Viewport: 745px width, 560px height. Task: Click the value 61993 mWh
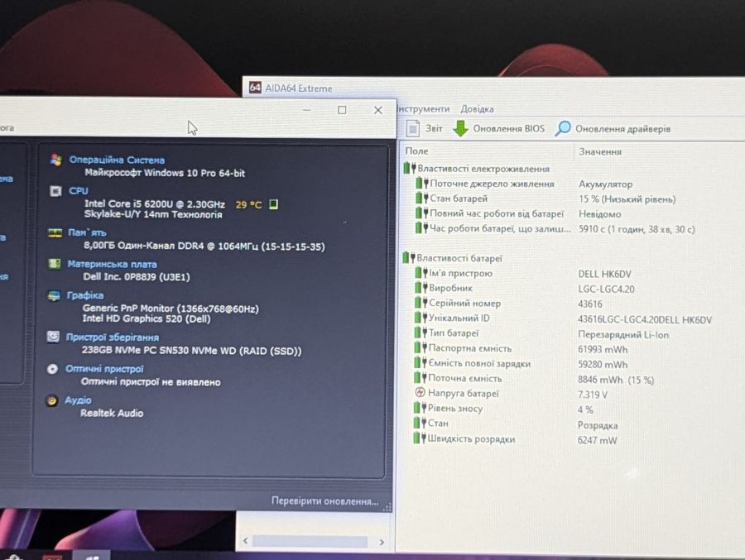(603, 349)
